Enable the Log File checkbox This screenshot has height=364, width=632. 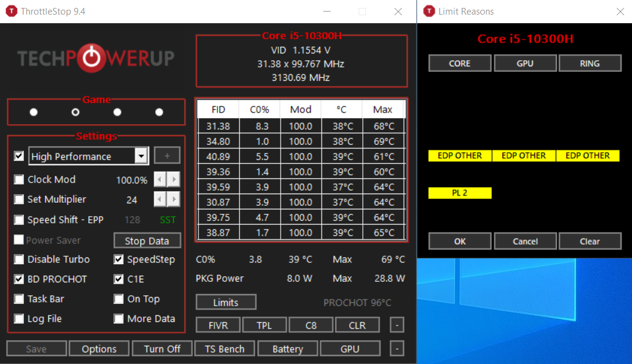point(19,318)
